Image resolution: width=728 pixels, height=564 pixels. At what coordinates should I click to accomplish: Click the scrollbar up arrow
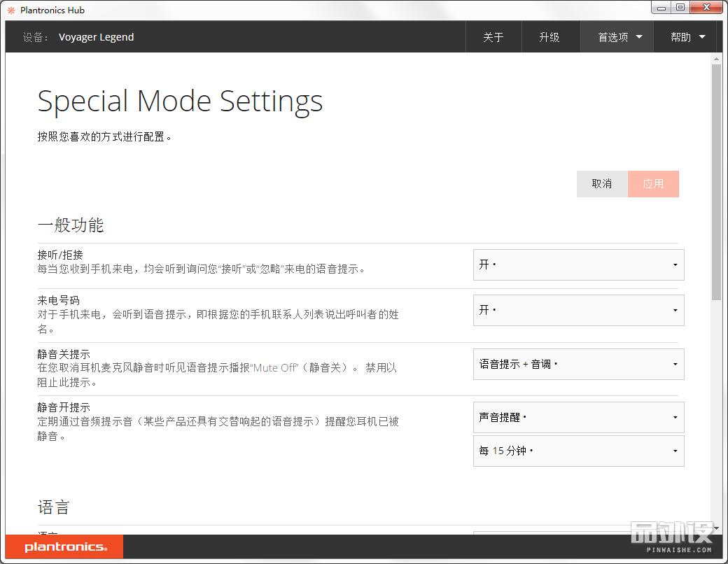point(716,59)
